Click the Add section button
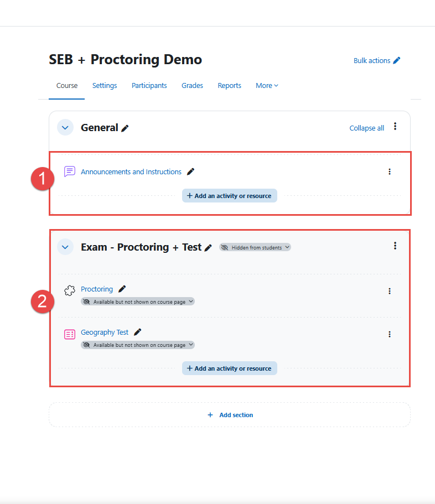 point(230,415)
